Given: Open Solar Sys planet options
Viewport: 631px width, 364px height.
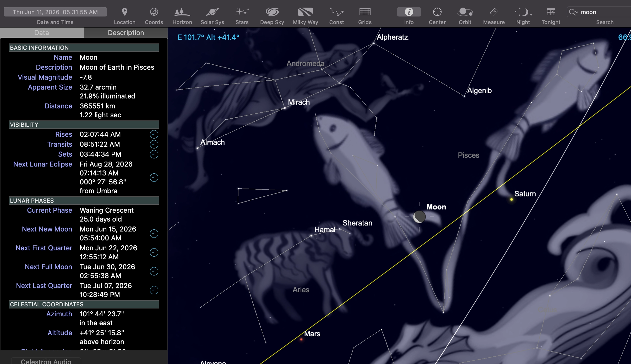Looking at the screenshot, I should (x=212, y=12).
